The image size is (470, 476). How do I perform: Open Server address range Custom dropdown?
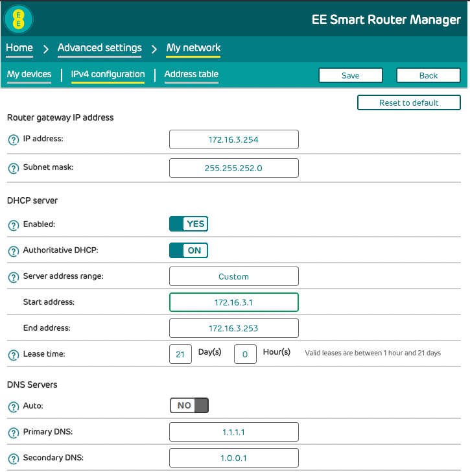(x=233, y=276)
